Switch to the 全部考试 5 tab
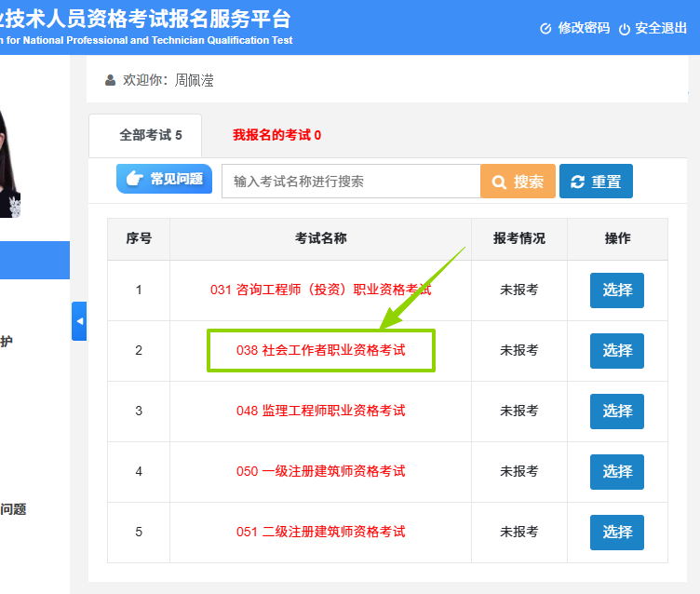 point(151,135)
